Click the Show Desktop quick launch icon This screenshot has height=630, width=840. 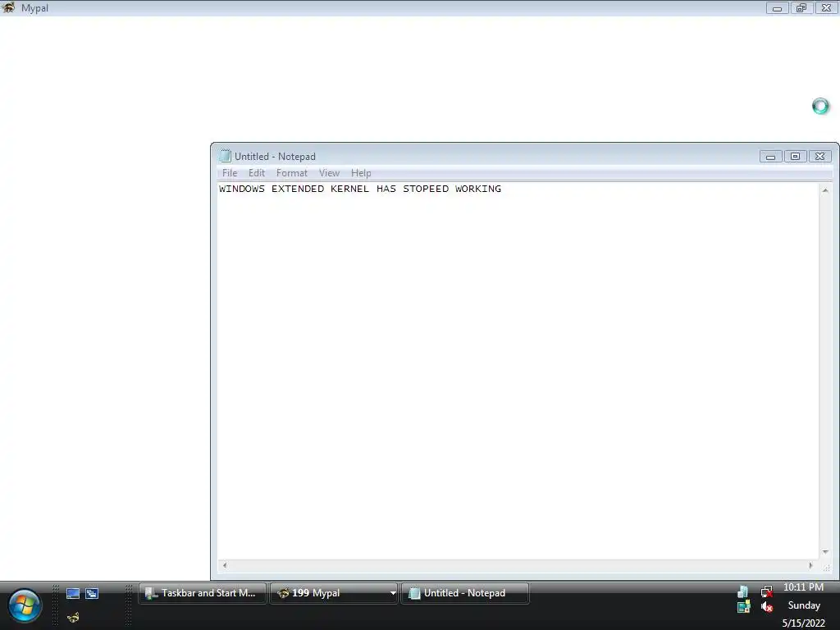[73, 594]
